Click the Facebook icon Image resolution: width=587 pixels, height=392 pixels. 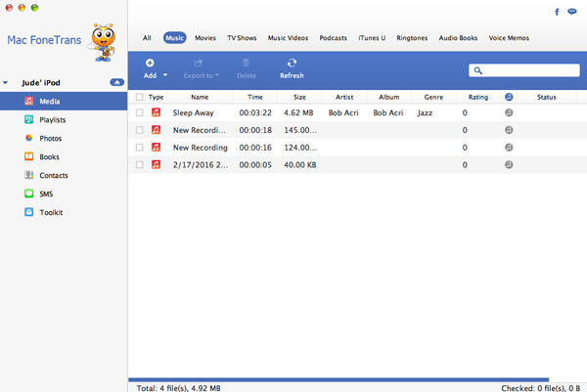(557, 12)
